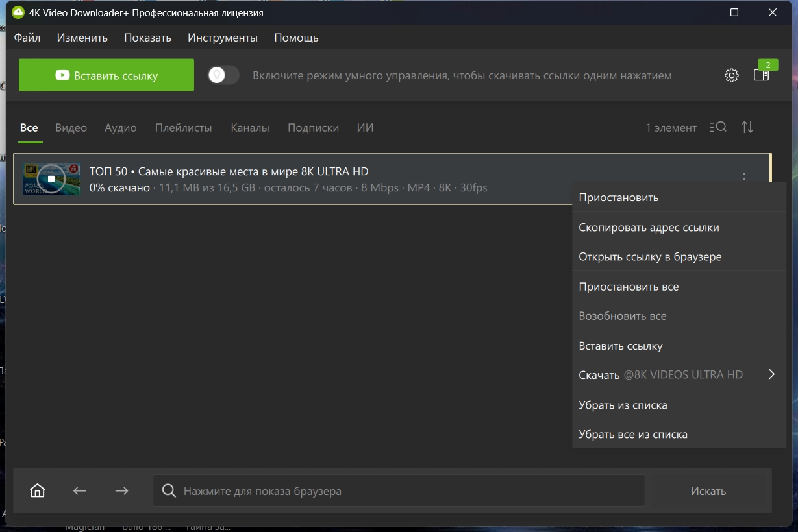The width and height of the screenshot is (798, 532).
Task: Choose Открыть ссылку в браузере
Action: (679, 256)
